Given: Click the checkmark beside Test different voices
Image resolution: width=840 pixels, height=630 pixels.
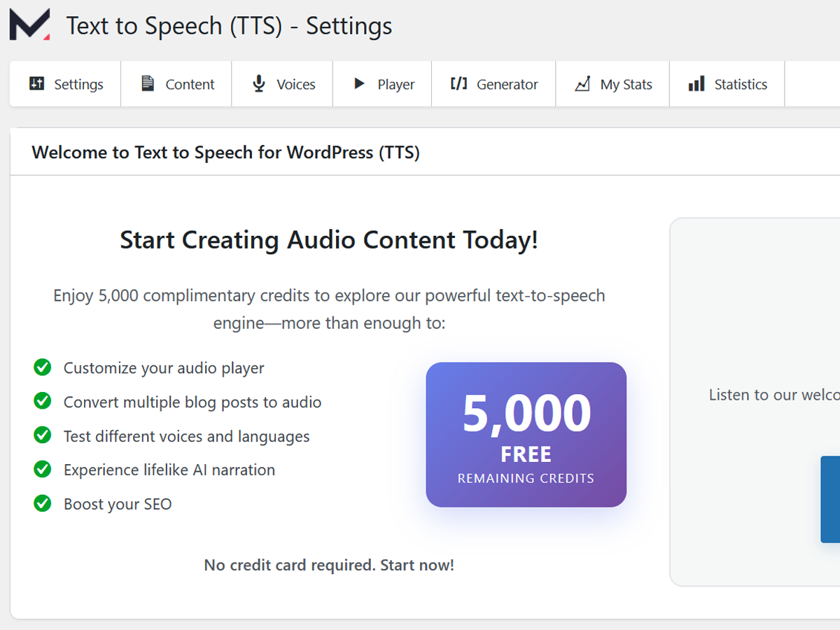Looking at the screenshot, I should click(43, 435).
